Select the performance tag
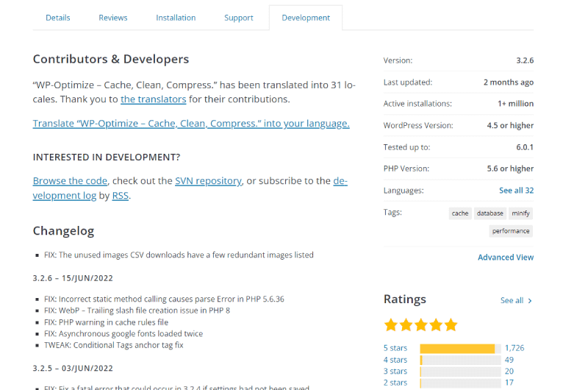 (x=511, y=231)
